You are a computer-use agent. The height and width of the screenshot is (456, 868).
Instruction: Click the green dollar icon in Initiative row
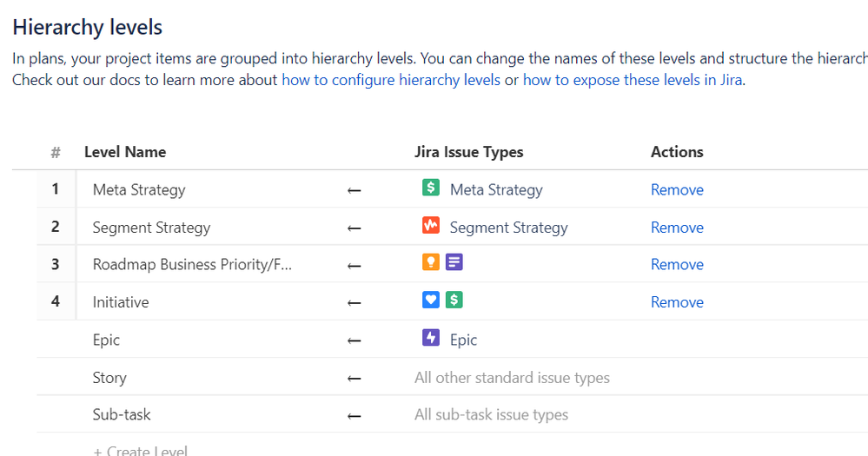(x=454, y=301)
